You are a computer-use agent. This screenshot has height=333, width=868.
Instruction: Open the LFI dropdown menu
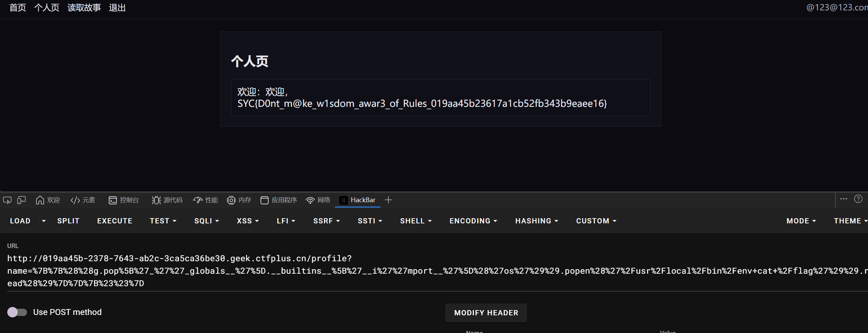tap(286, 221)
